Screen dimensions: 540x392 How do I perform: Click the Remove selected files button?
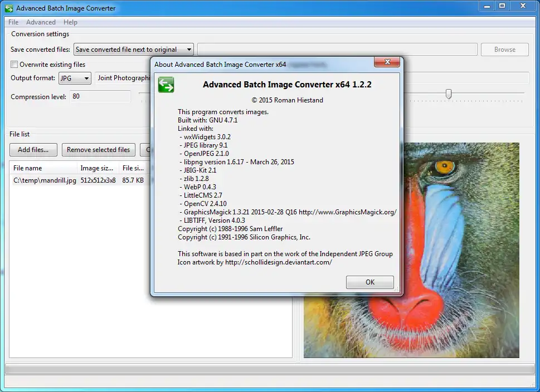point(98,150)
